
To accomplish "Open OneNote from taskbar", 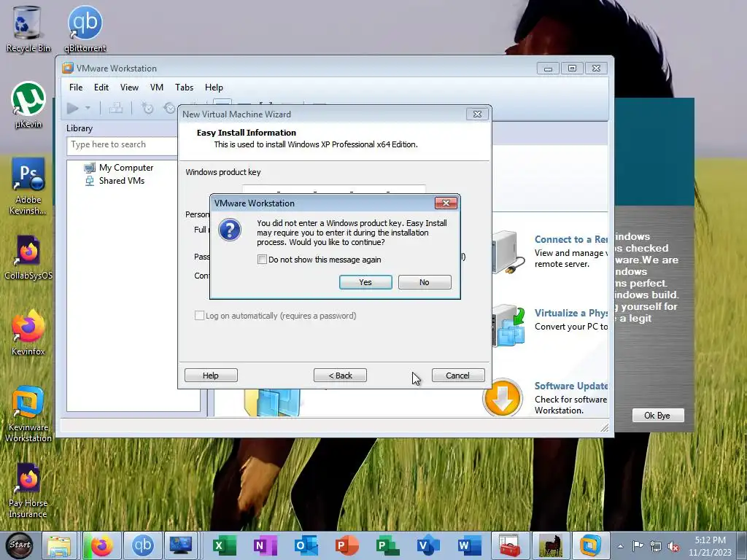I will [x=264, y=545].
